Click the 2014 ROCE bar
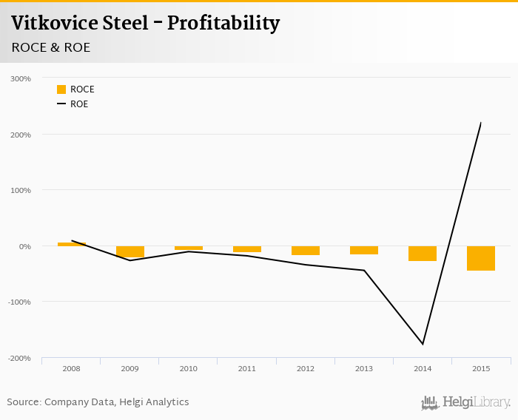Viewport: 518px width, 420px height. point(423,254)
